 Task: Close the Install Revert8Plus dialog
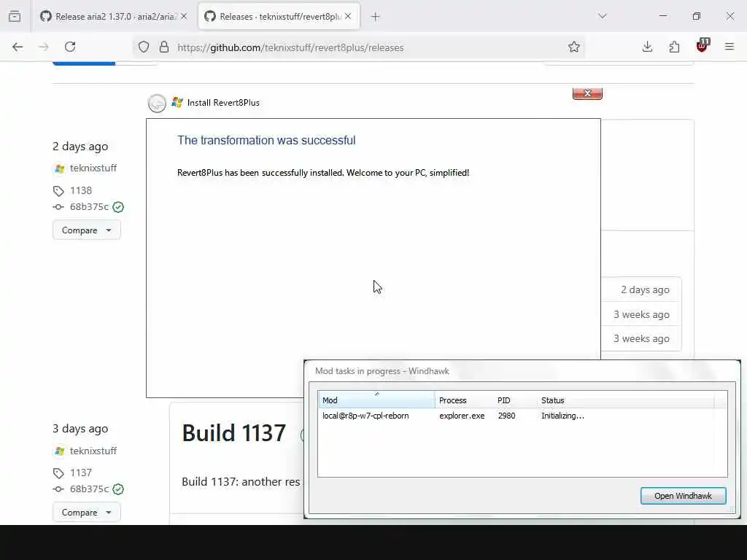[x=587, y=93]
